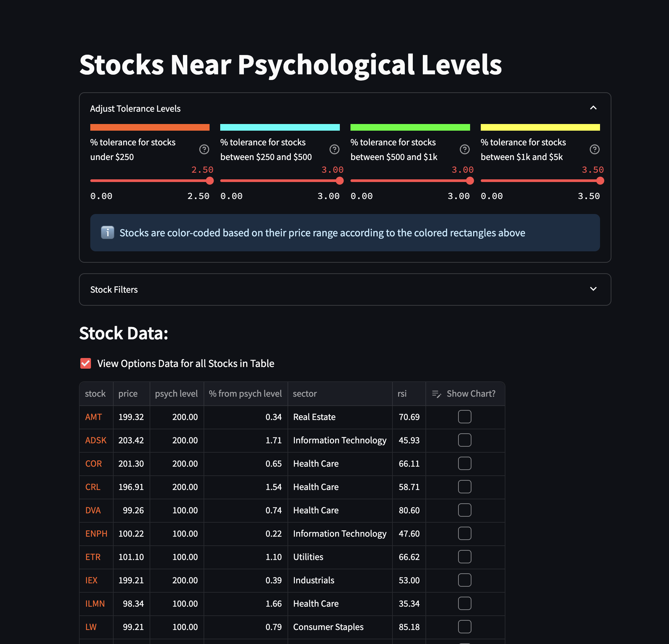Check Show Chart box for DVA row
The height and width of the screenshot is (644, 669).
pos(464,510)
